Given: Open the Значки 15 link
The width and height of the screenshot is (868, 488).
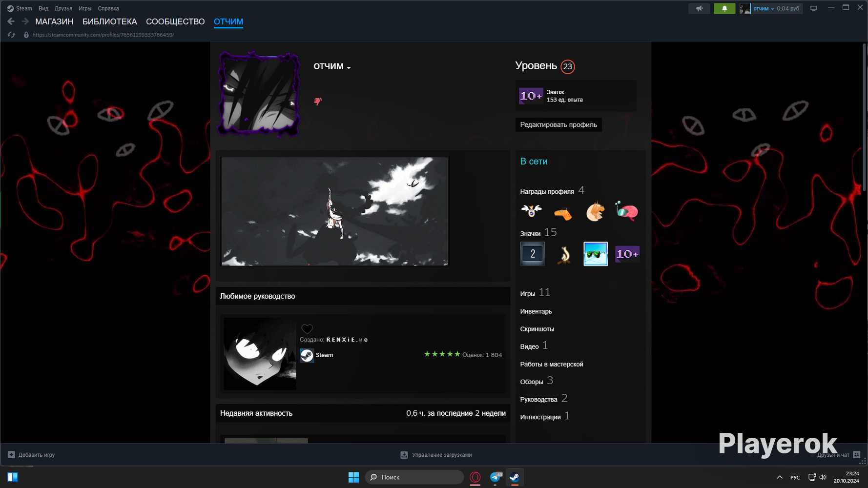Looking at the screenshot, I should (538, 233).
